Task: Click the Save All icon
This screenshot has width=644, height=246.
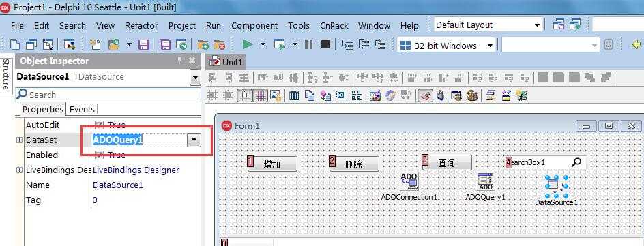Action: pyautogui.click(x=165, y=44)
